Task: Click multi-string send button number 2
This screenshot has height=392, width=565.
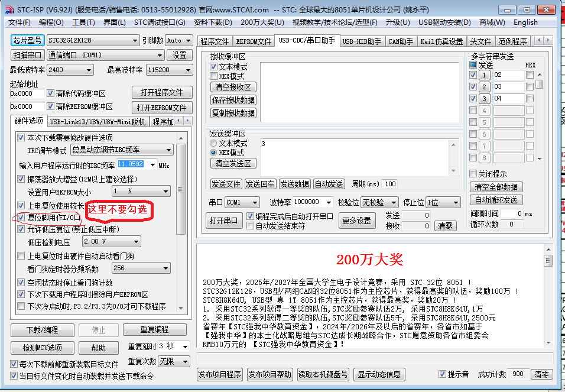Action: tap(484, 87)
